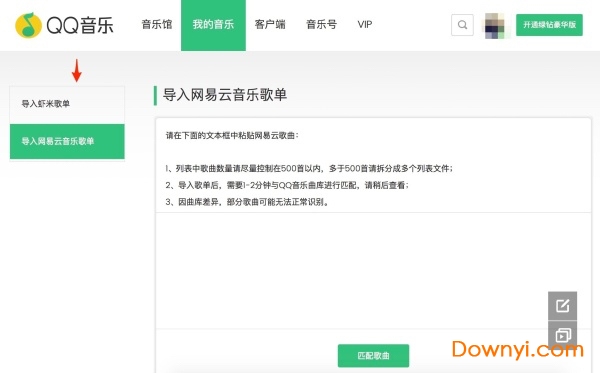Click 开通绿钻豪华版 button
600x373 pixels.
549,25
